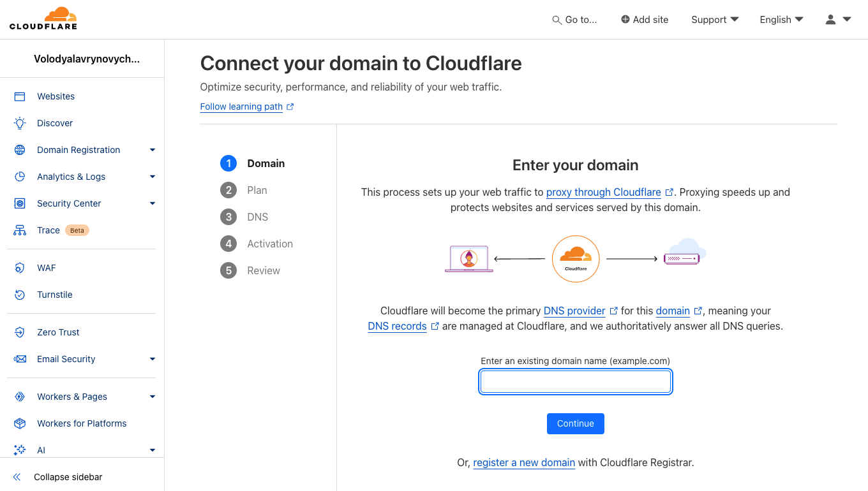
Task: Expand the Workers & Pages submenu
Action: click(153, 397)
